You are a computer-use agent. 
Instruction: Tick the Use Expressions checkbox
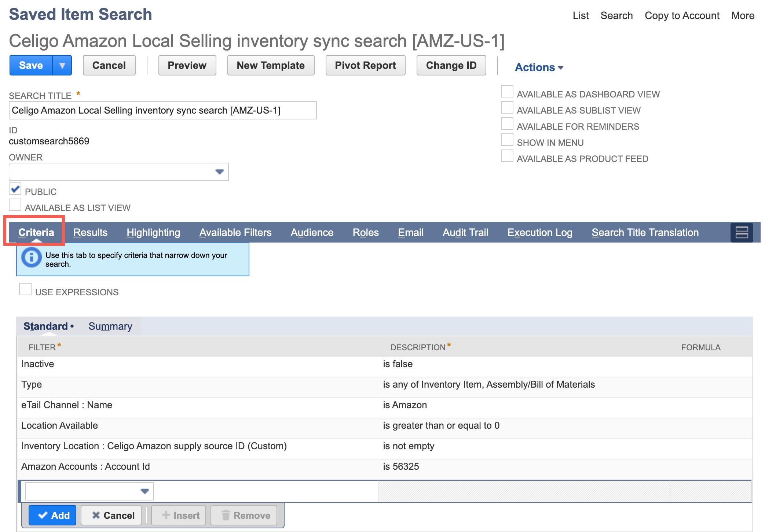[x=25, y=289]
